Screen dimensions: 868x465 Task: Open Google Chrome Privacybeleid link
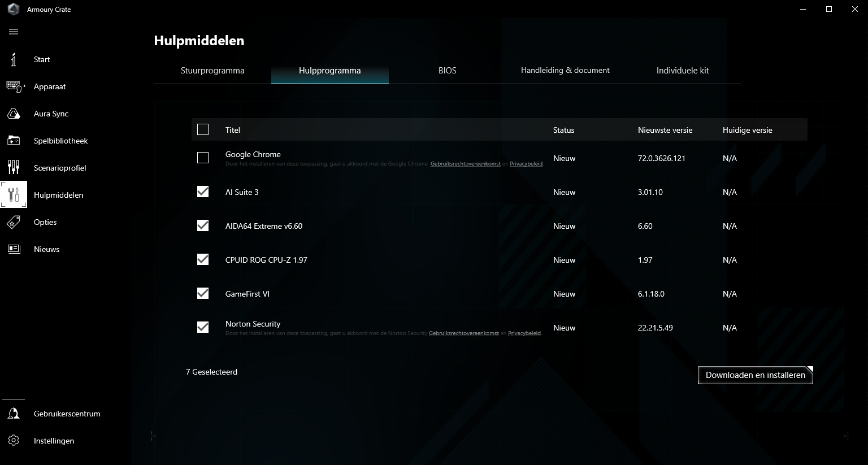[x=526, y=164]
